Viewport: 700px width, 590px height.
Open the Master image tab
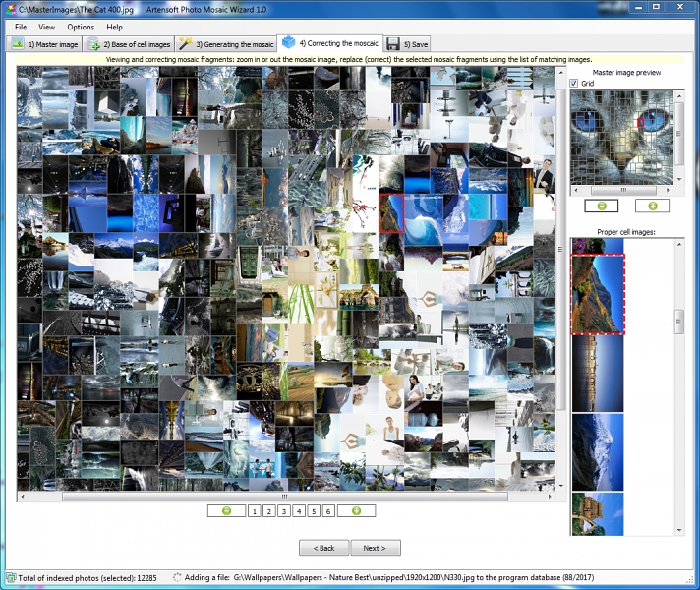[x=45, y=44]
